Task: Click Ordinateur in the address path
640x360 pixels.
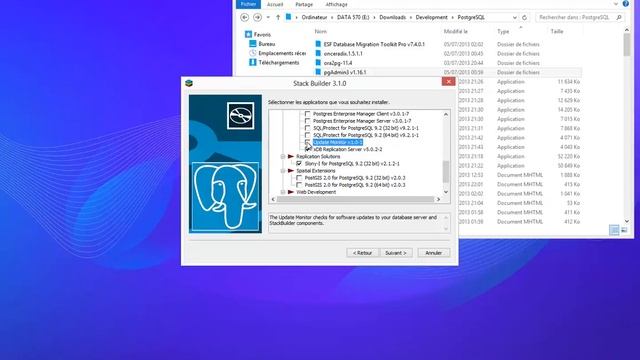Action: 314,18
